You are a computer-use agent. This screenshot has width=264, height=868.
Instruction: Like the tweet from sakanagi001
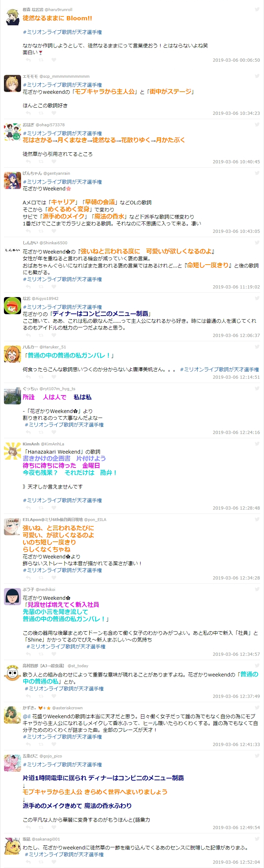click(54, 862)
